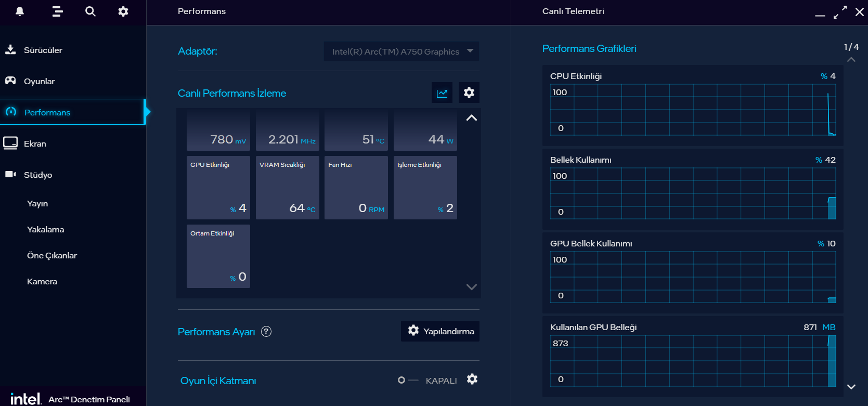
Task: Expand the metric tiles with down chevron
Action: click(x=472, y=287)
